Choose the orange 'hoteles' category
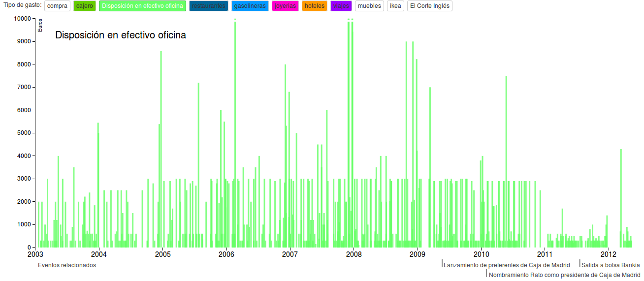Image resolution: width=644 pixels, height=281 pixels. [x=315, y=6]
